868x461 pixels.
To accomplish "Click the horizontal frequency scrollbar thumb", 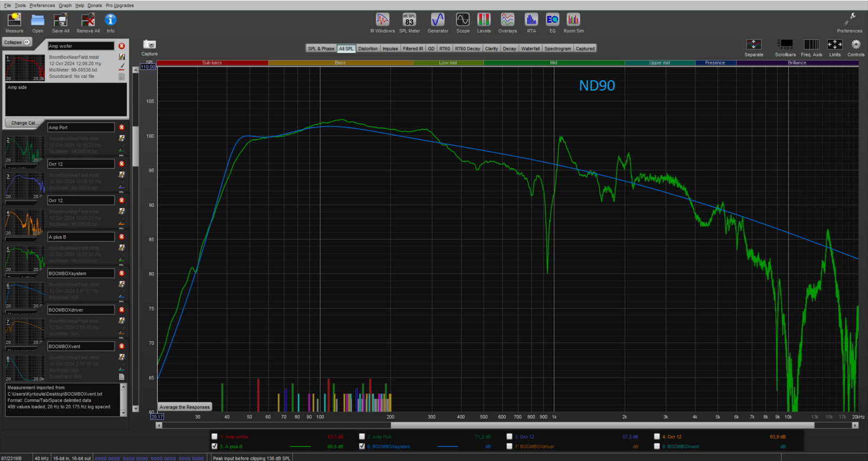I will click(x=602, y=426).
